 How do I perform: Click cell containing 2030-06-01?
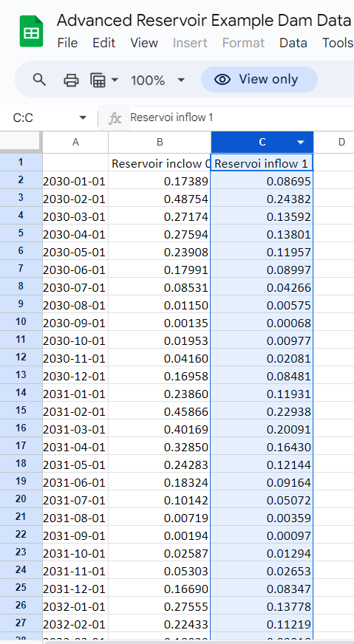(75, 270)
